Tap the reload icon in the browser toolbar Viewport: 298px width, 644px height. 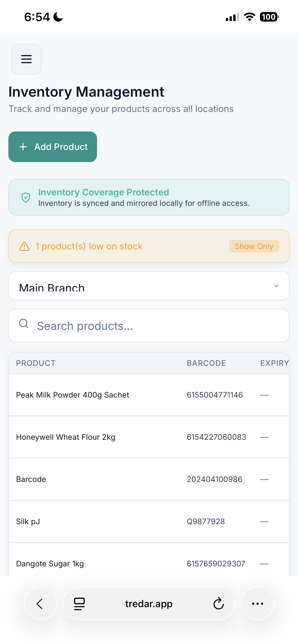(218, 604)
